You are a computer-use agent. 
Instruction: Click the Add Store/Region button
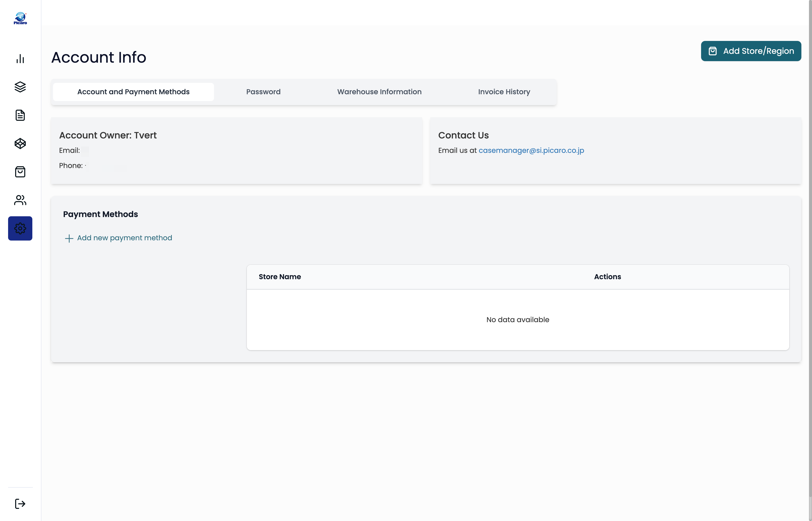751,51
